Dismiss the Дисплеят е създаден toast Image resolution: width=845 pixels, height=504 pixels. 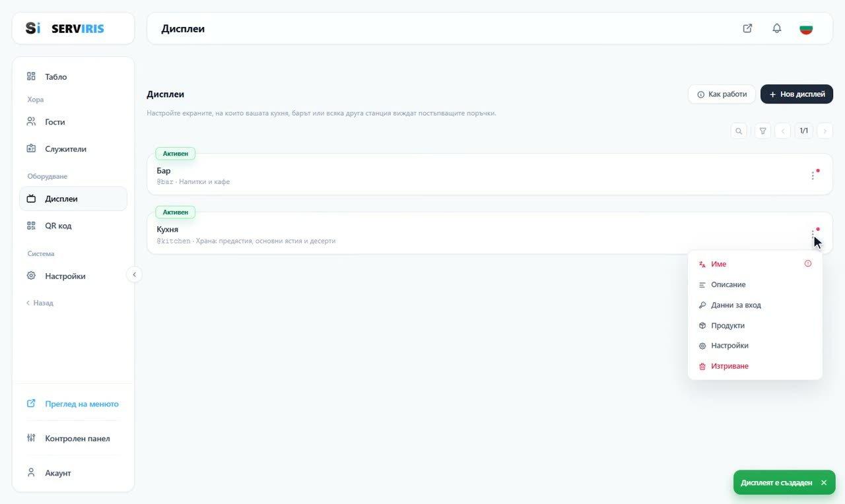[824, 483]
